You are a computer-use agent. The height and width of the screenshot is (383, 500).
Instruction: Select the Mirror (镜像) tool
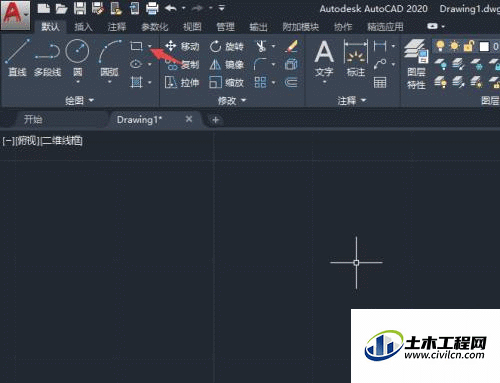coord(227,64)
